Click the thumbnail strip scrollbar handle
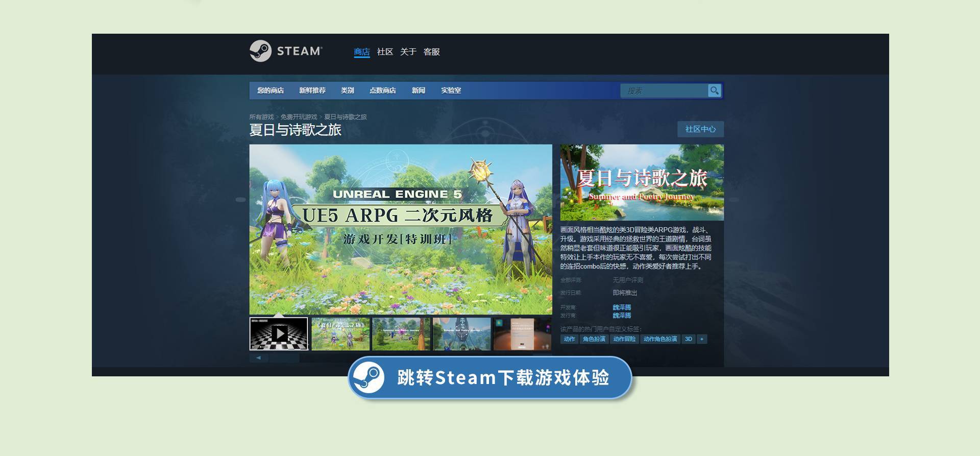This screenshot has width=980, height=456. coord(284,358)
